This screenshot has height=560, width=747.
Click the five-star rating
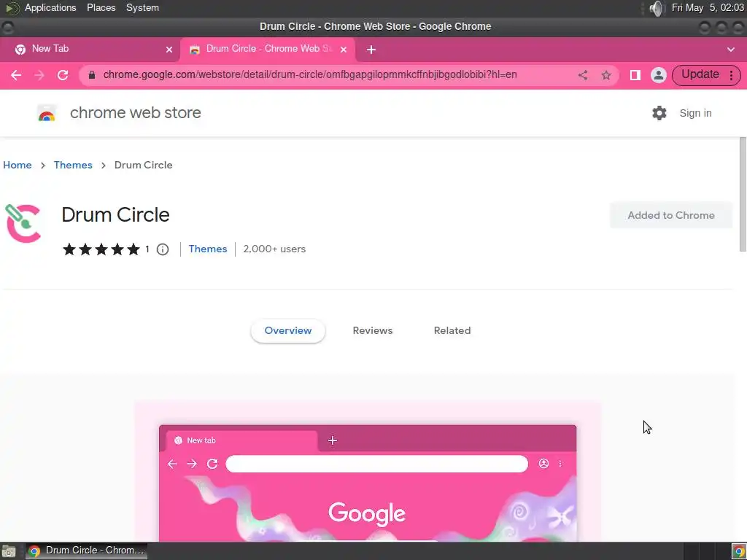[101, 249]
